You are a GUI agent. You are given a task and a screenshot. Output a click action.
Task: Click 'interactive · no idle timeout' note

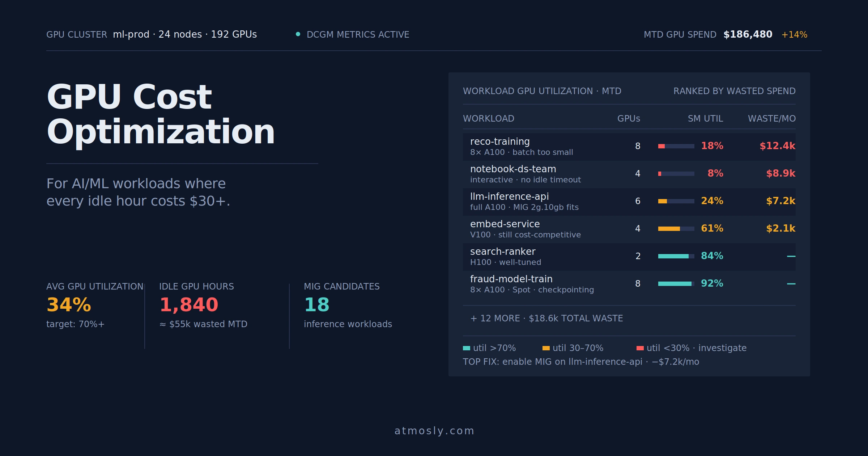526,180
